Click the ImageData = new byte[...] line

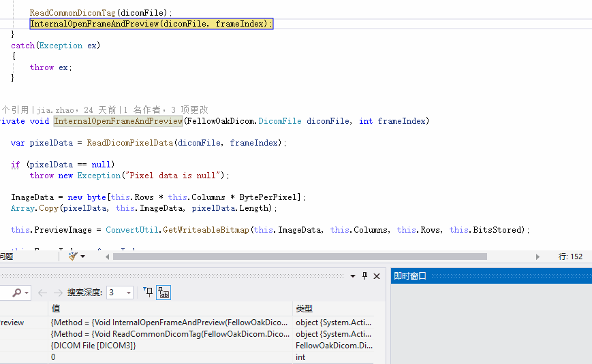click(158, 197)
